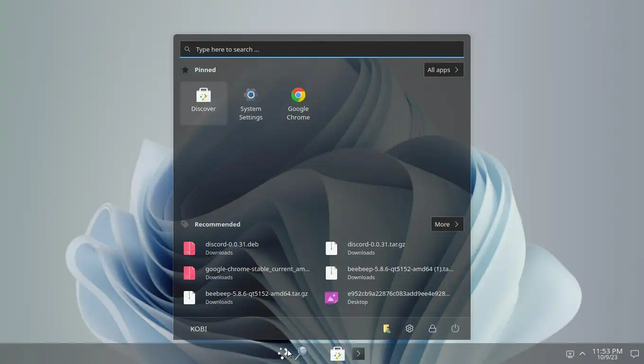The width and height of the screenshot is (644, 364).
Task: Click the KOBI user name
Action: (x=198, y=328)
